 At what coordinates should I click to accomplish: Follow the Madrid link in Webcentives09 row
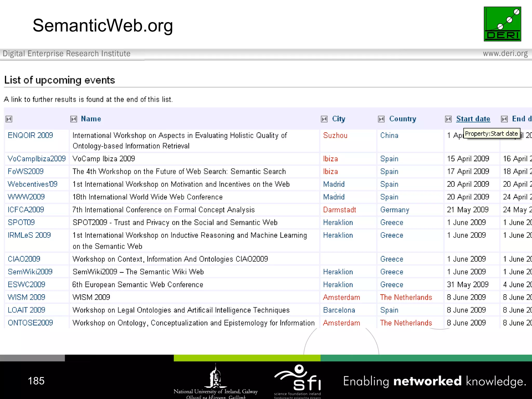(x=334, y=184)
